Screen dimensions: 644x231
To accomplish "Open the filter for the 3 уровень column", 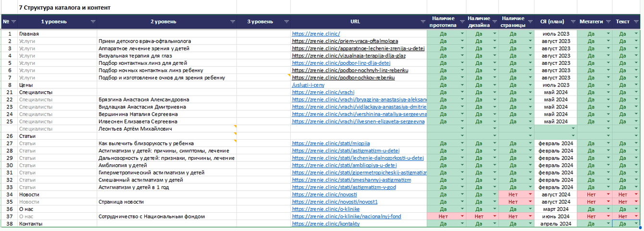I will pyautogui.click(x=286, y=22).
